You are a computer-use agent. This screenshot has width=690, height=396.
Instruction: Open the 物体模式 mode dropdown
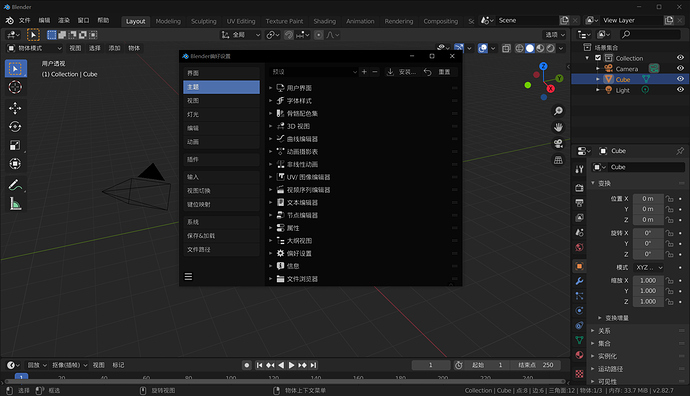coord(35,48)
